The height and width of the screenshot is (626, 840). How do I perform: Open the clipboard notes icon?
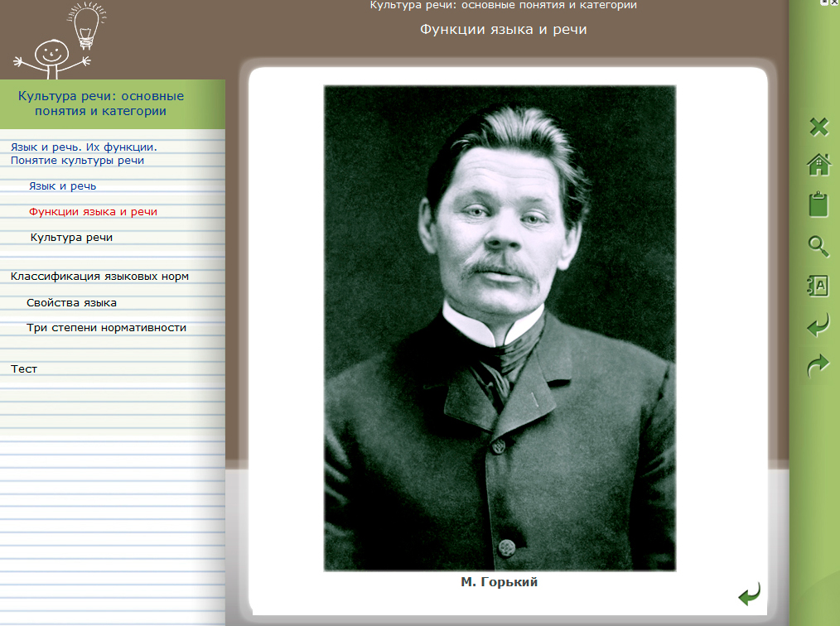coord(818,205)
